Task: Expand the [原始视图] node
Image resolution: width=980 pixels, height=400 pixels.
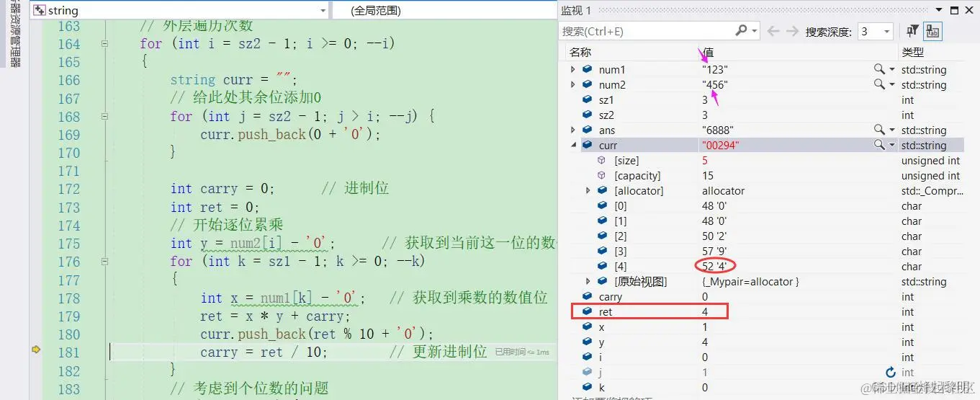Action: pos(588,281)
